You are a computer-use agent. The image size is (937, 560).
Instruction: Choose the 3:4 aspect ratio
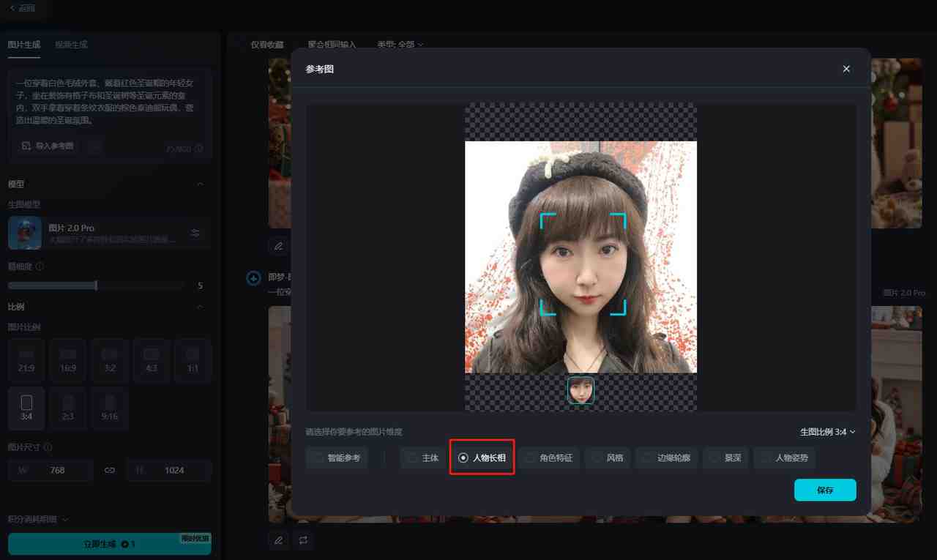click(x=26, y=408)
